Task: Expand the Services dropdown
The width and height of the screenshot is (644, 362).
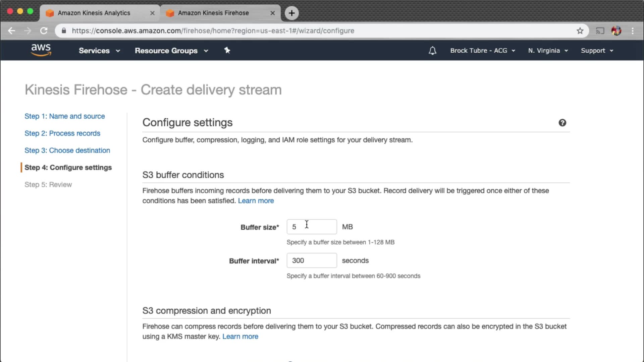Action: (x=99, y=51)
